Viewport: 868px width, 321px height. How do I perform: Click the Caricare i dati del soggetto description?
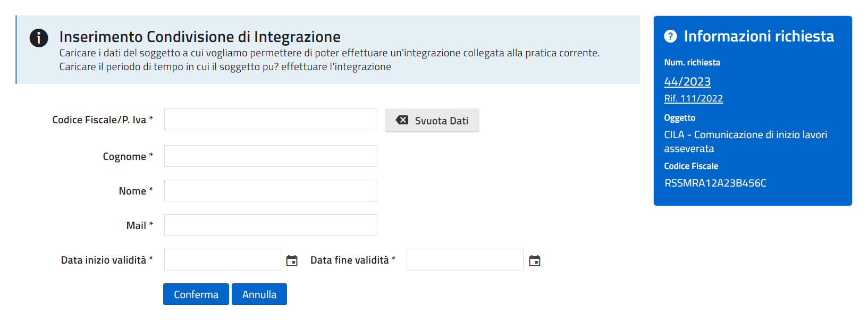pyautogui.click(x=329, y=53)
